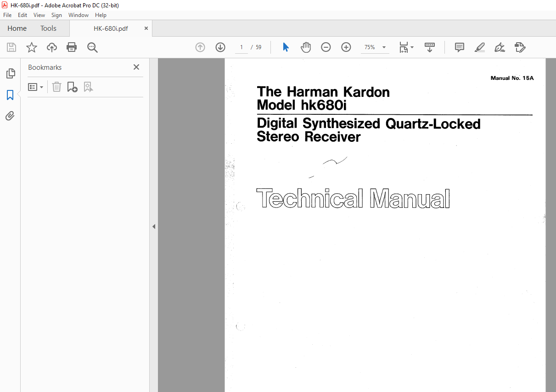Delete selected bookmark trash icon
The height and width of the screenshot is (392, 556).
click(56, 87)
